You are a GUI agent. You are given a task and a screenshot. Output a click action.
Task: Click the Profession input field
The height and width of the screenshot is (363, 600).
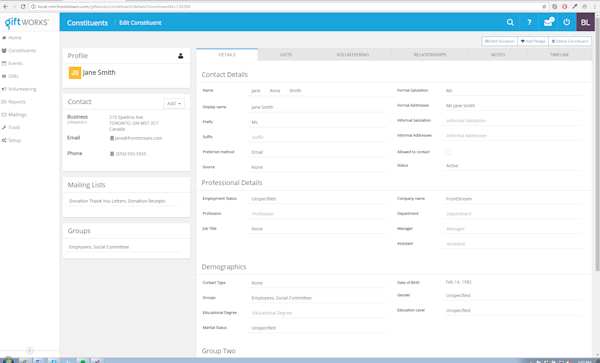click(x=317, y=214)
